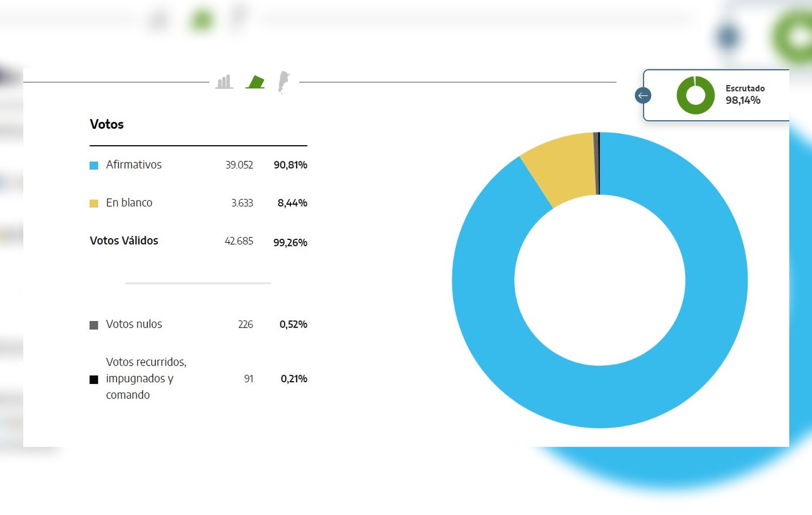Click the 'Afirmativos' label
This screenshot has width=812, height=515.
click(x=134, y=165)
